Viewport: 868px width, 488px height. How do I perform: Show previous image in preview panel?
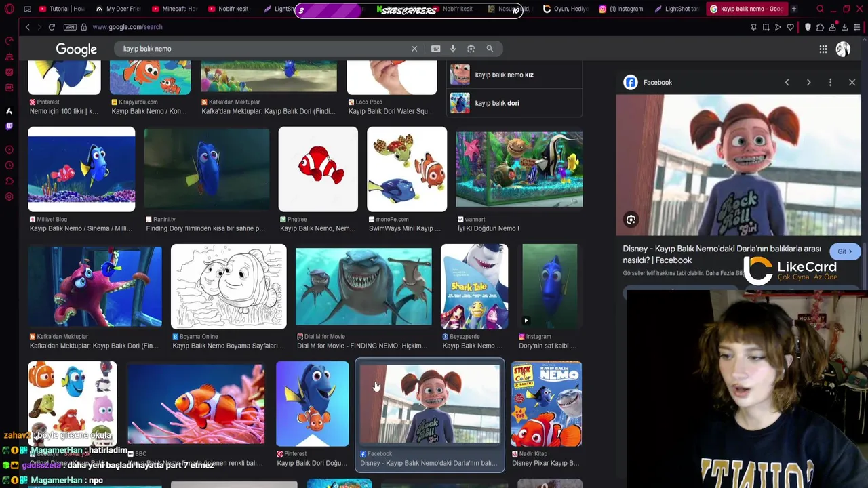pos(787,83)
